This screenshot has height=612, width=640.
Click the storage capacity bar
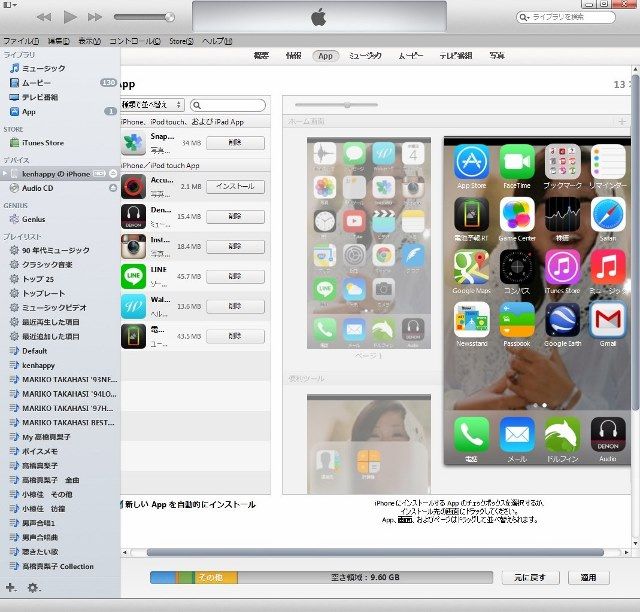coord(321,577)
